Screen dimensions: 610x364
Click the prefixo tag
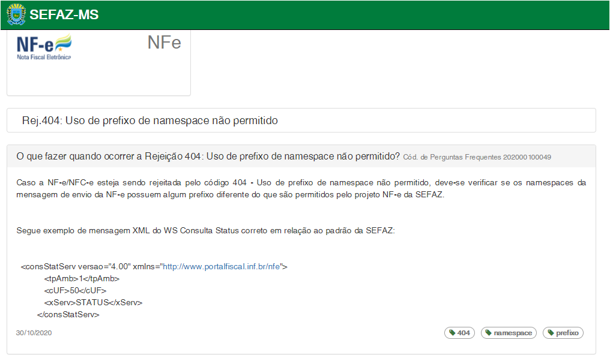563,333
